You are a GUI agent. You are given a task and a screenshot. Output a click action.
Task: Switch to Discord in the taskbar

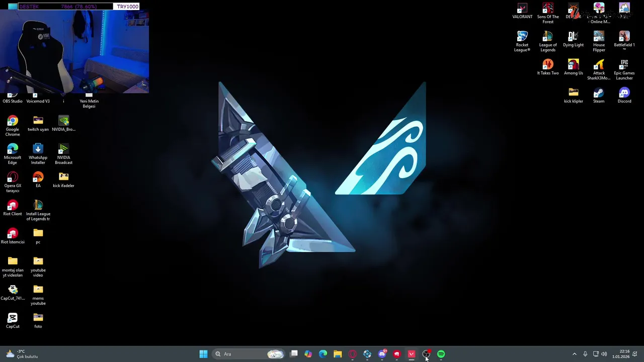coord(382,354)
